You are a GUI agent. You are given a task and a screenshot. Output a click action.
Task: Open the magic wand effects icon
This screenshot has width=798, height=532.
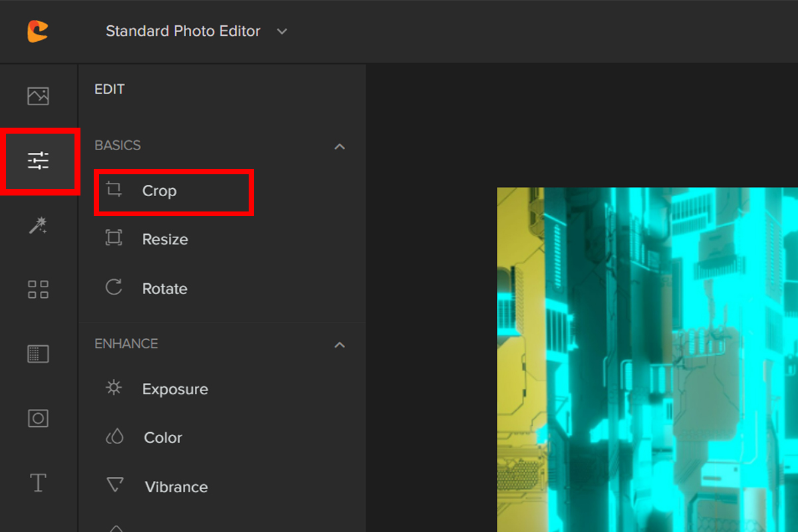(38, 226)
